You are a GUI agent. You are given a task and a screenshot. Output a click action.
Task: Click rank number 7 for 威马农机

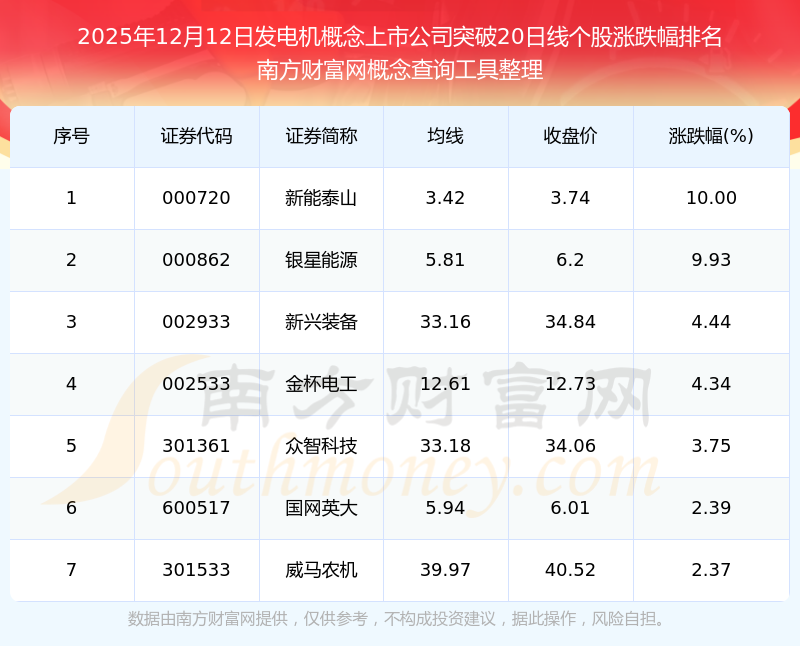71,570
